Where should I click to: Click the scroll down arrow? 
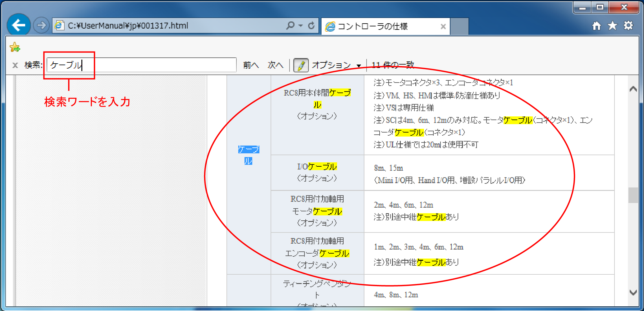[633, 292]
